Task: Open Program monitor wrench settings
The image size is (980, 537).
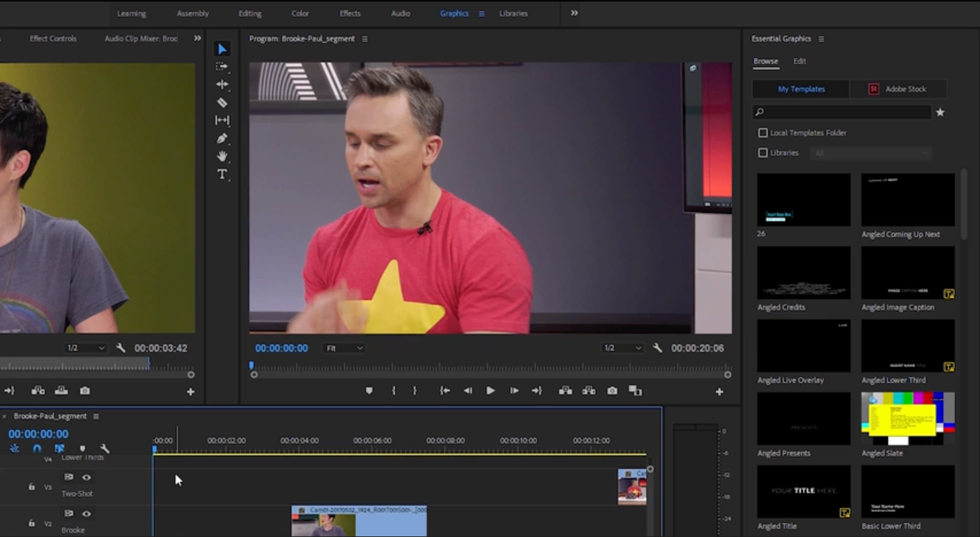Action: 657,348
